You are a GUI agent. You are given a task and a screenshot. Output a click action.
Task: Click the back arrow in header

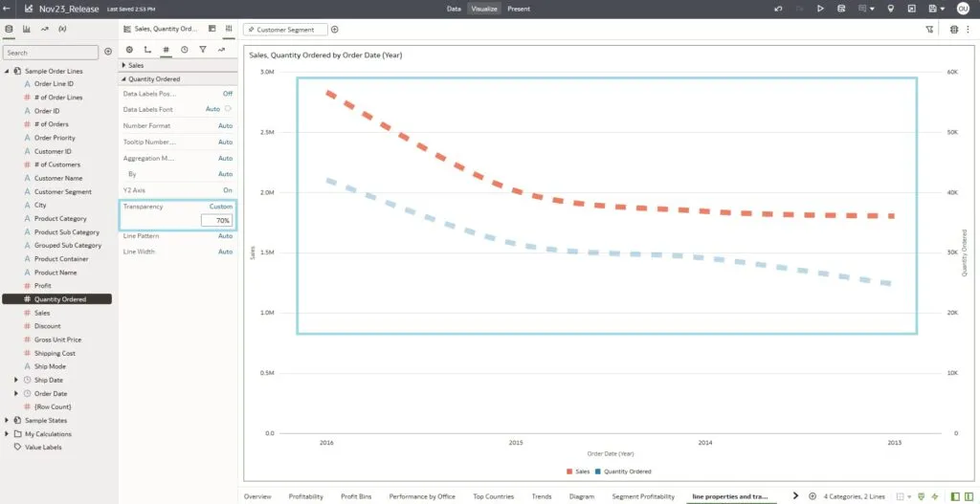click(x=8, y=9)
